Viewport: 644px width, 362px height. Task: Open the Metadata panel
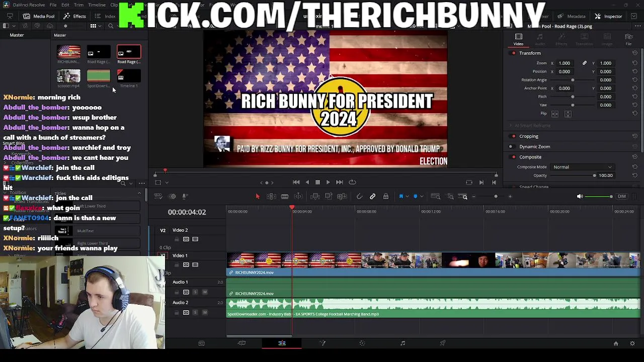coord(571,16)
